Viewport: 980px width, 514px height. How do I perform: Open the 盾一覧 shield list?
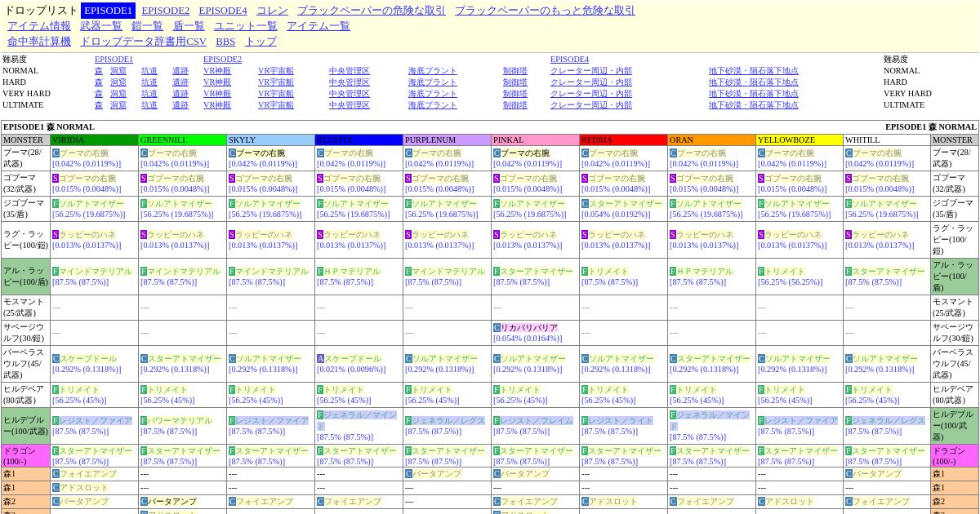189,26
